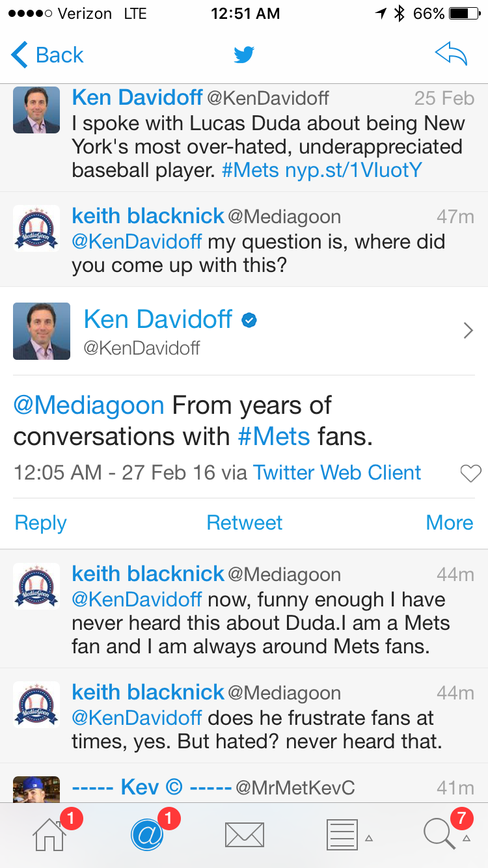This screenshot has height=868, width=488.
Task: Expand small arrow beside Search icon
Action: 467,839
